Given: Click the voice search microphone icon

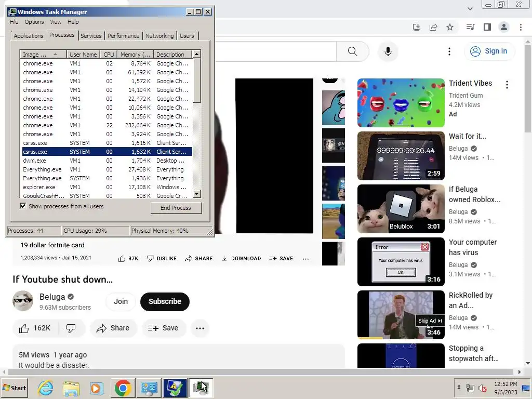Looking at the screenshot, I should [388, 51].
